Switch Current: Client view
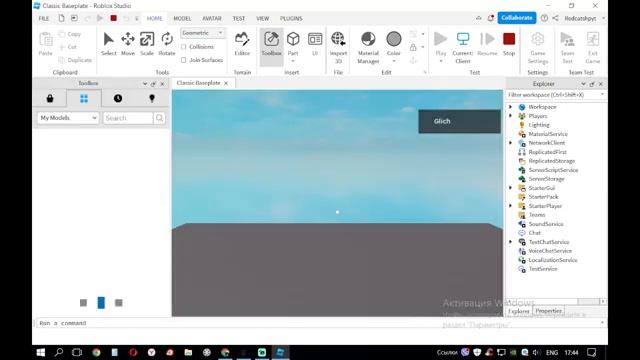 pos(463,47)
